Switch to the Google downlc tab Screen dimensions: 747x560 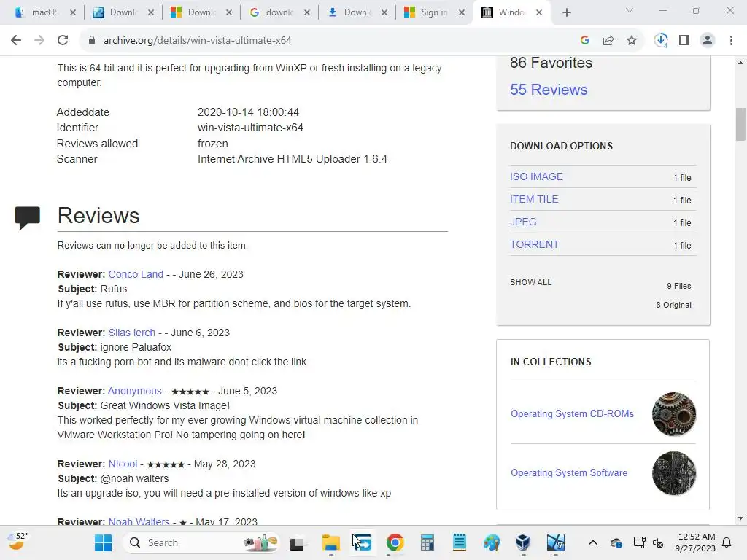pyautogui.click(x=279, y=13)
